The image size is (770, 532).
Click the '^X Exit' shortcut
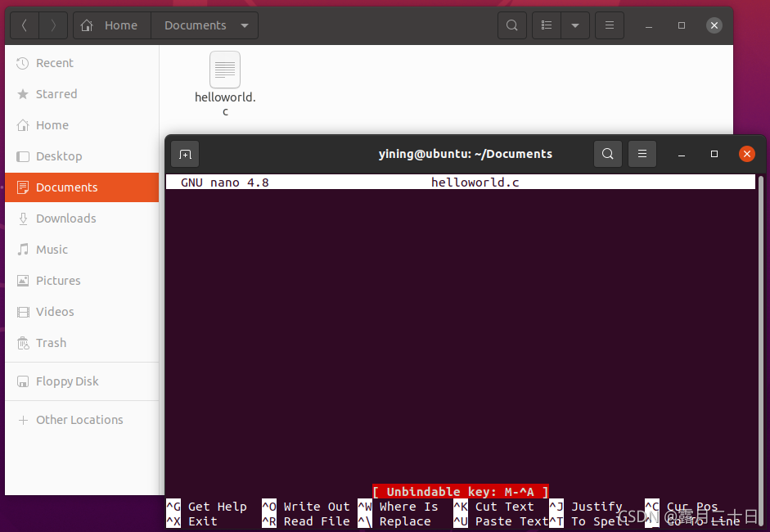192,521
